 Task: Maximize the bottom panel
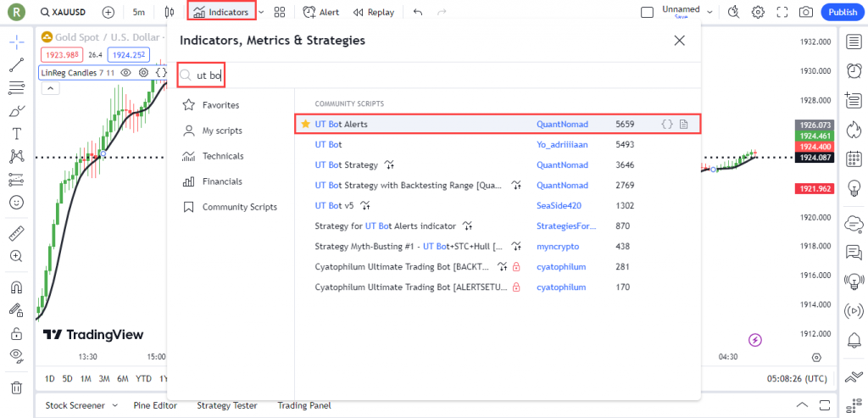point(826,404)
